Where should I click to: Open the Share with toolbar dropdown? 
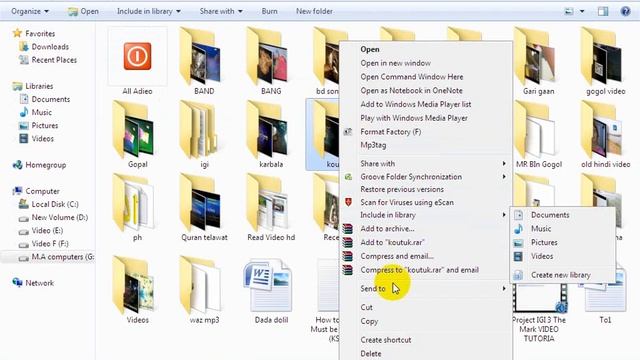pos(221,11)
